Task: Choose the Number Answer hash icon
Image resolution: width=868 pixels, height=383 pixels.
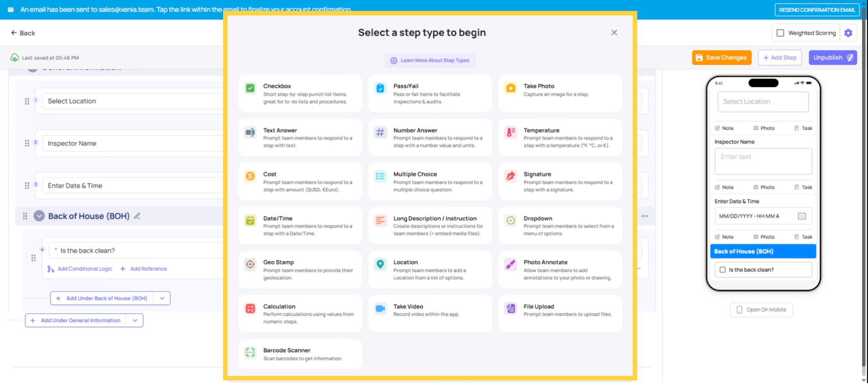Action: (x=380, y=132)
